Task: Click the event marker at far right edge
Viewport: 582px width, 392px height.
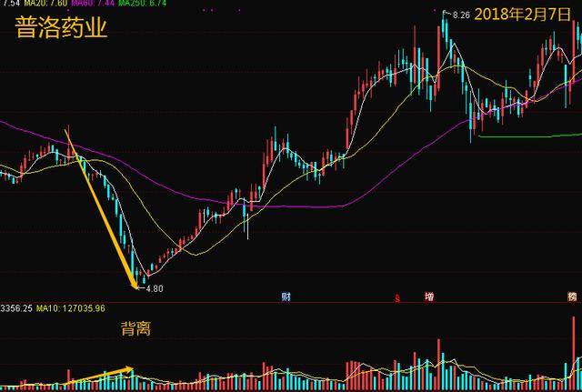Action: click(x=572, y=297)
